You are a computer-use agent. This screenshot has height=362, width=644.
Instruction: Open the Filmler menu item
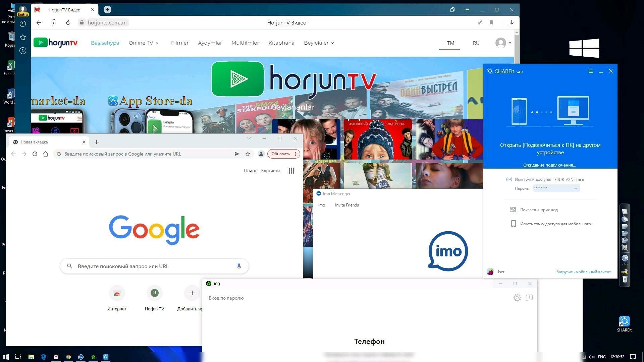click(x=179, y=43)
